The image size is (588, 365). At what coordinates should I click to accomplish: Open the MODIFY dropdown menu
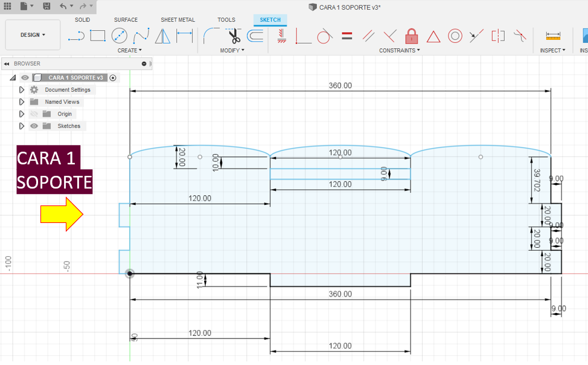point(232,50)
